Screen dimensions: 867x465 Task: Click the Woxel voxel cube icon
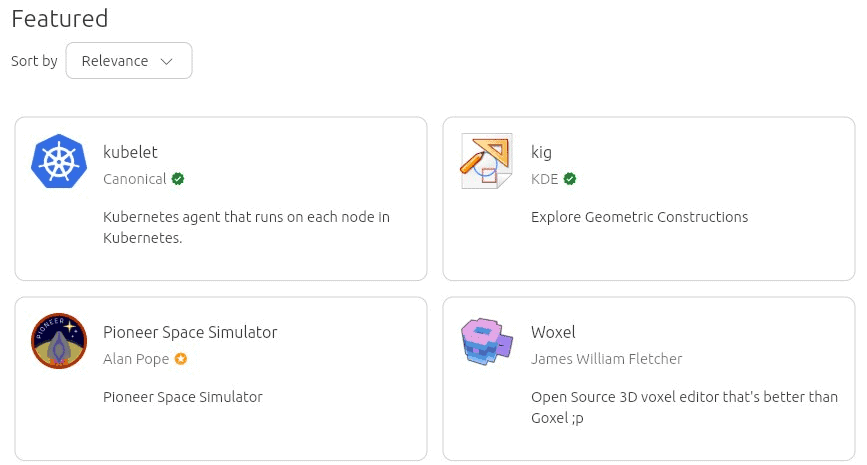point(487,341)
